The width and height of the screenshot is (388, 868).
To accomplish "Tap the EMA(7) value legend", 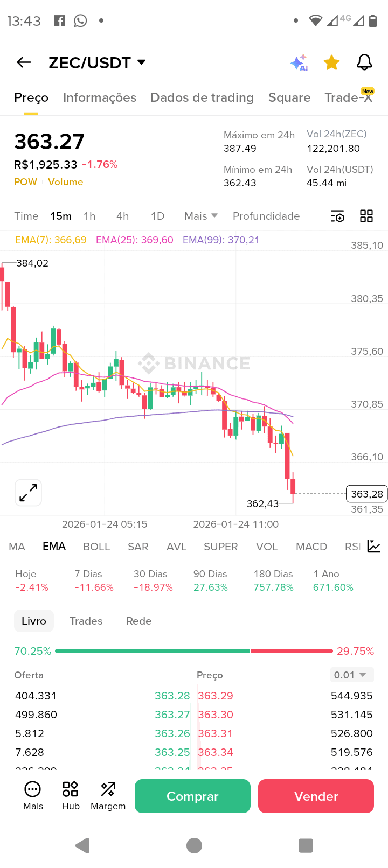I will [51, 240].
